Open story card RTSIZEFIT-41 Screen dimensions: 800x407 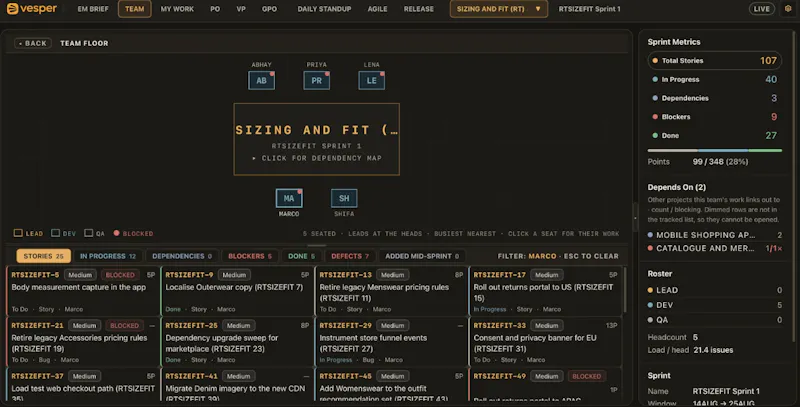coord(237,385)
